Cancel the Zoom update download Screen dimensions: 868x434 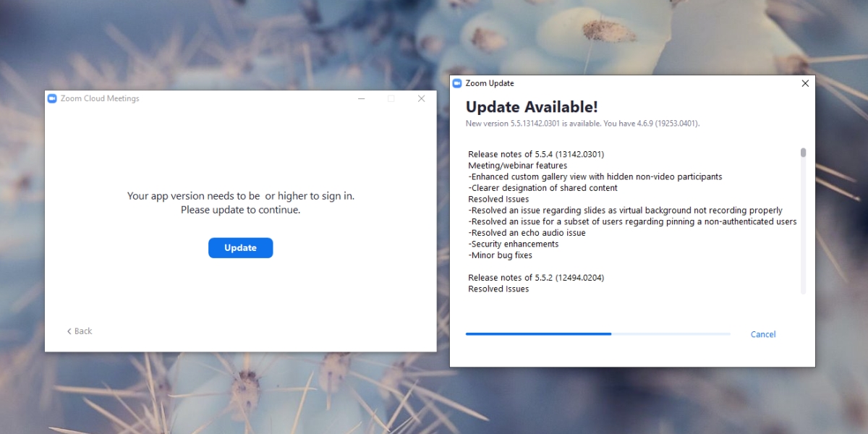pos(763,334)
